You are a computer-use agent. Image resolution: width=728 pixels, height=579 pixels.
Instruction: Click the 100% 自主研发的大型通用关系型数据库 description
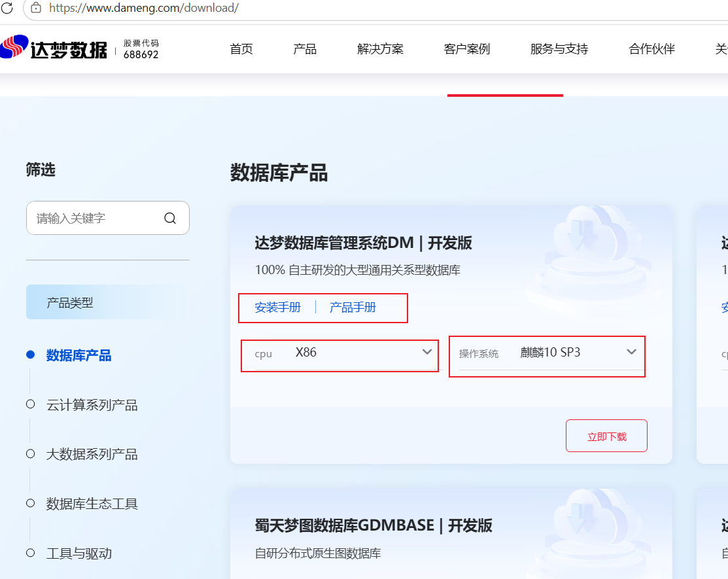(358, 270)
